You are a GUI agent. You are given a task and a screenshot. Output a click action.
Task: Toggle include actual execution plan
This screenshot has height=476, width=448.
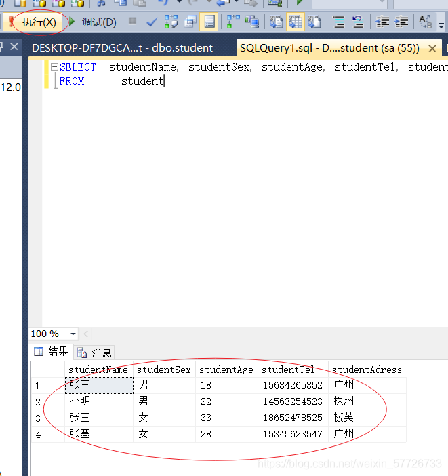coord(233,22)
